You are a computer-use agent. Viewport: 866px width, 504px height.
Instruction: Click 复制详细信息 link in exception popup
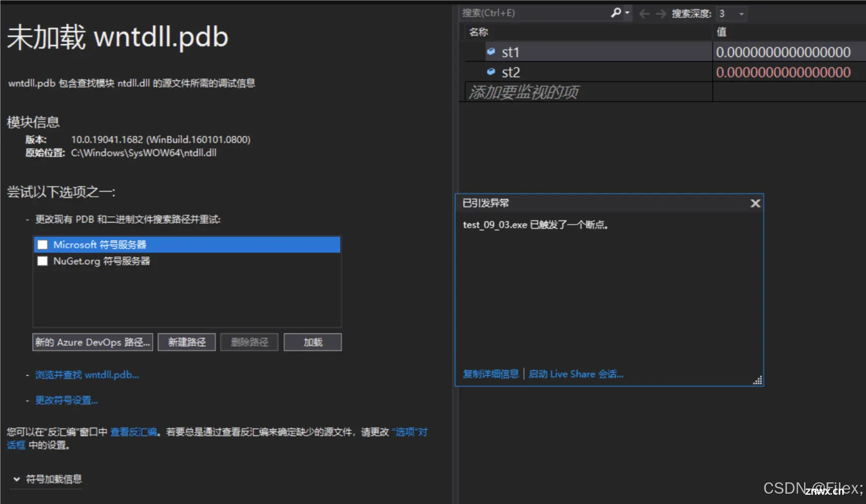[491, 374]
